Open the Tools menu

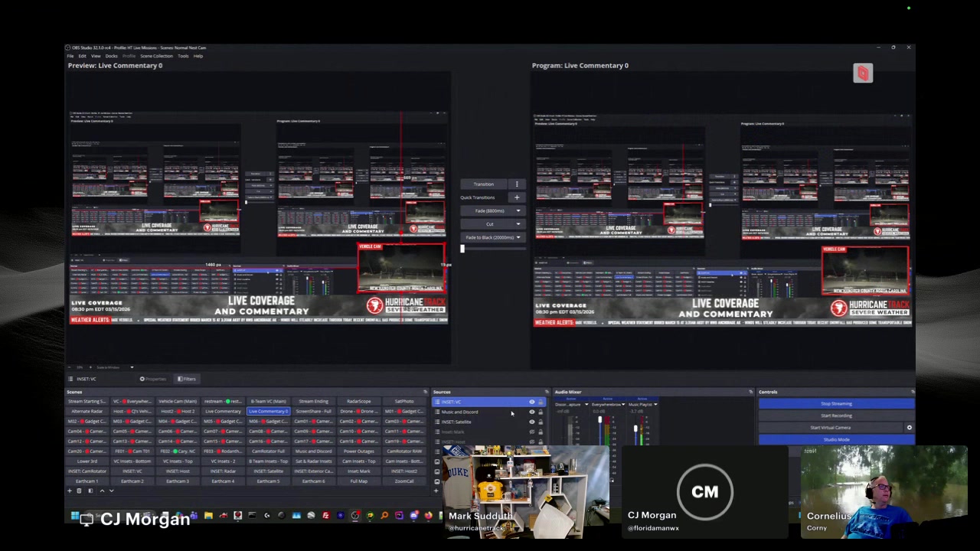(183, 56)
